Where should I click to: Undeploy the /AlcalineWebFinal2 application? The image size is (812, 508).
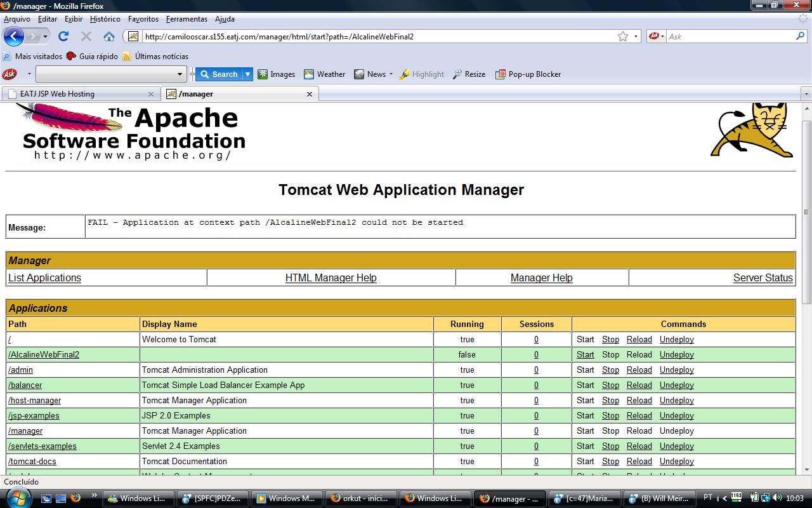coord(677,354)
